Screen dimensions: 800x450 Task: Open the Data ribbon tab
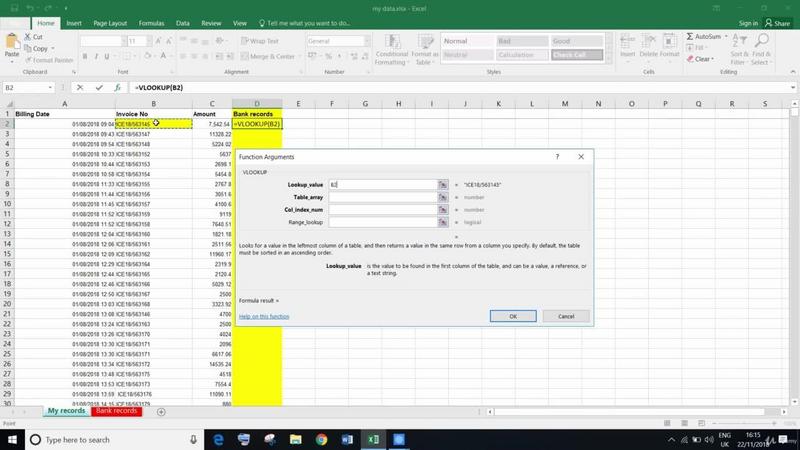coord(183,23)
